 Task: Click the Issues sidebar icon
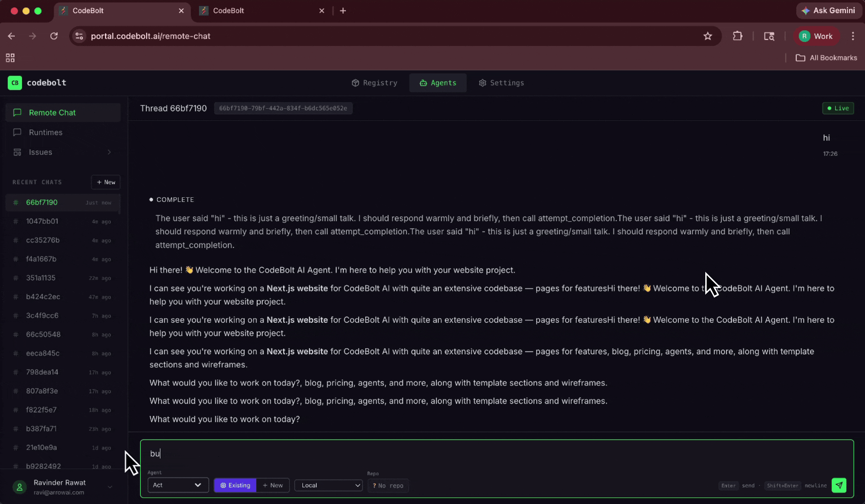[17, 152]
